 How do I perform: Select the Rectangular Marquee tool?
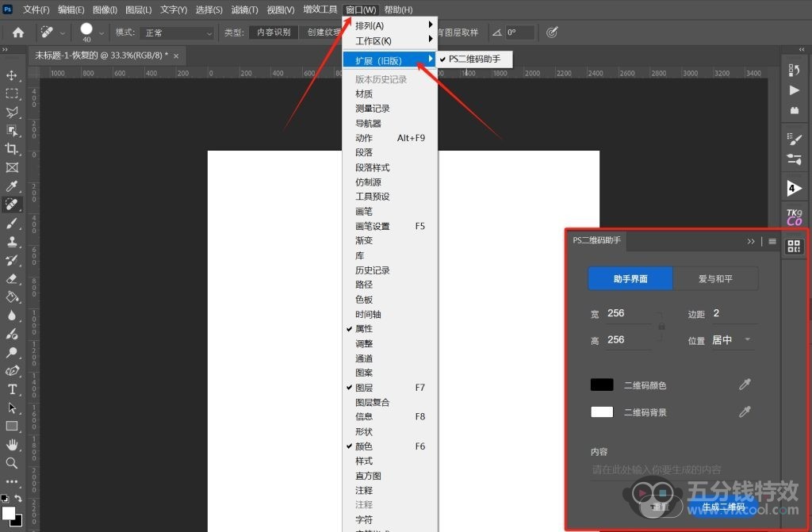pos(11,94)
